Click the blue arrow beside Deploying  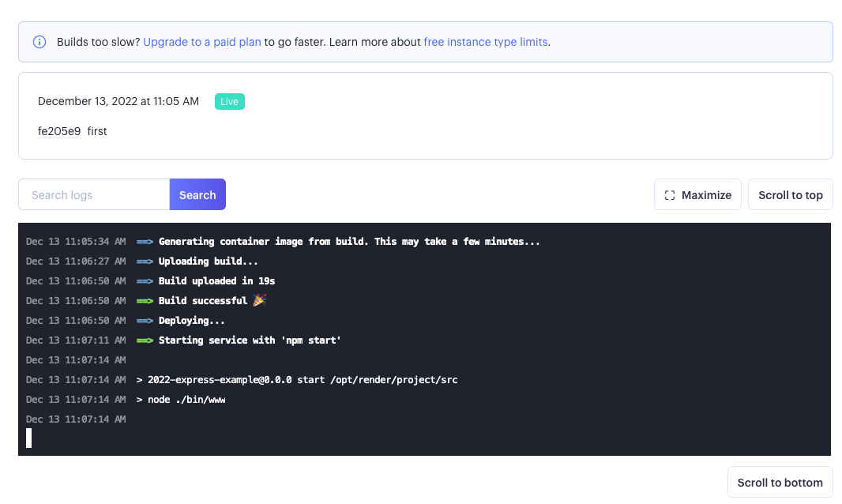145,321
